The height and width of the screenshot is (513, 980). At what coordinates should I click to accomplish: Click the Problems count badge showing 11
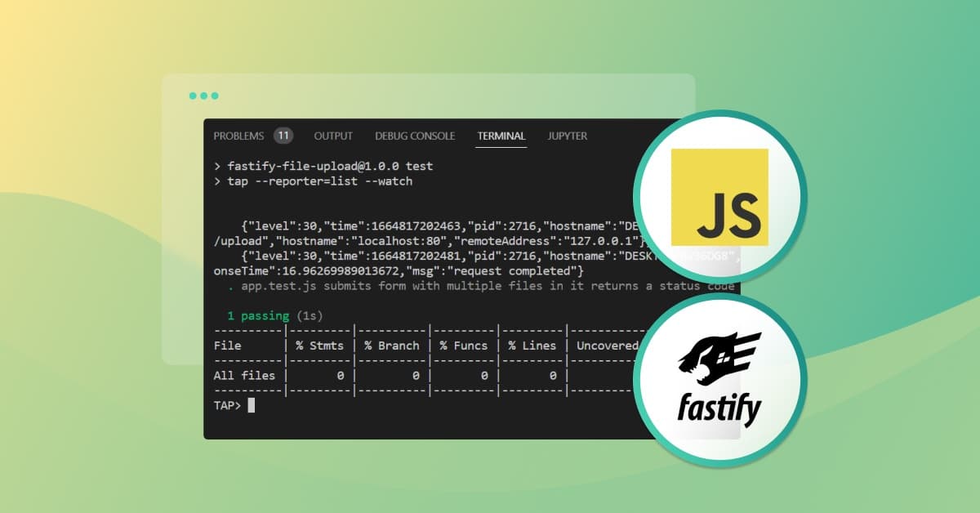[x=283, y=136]
